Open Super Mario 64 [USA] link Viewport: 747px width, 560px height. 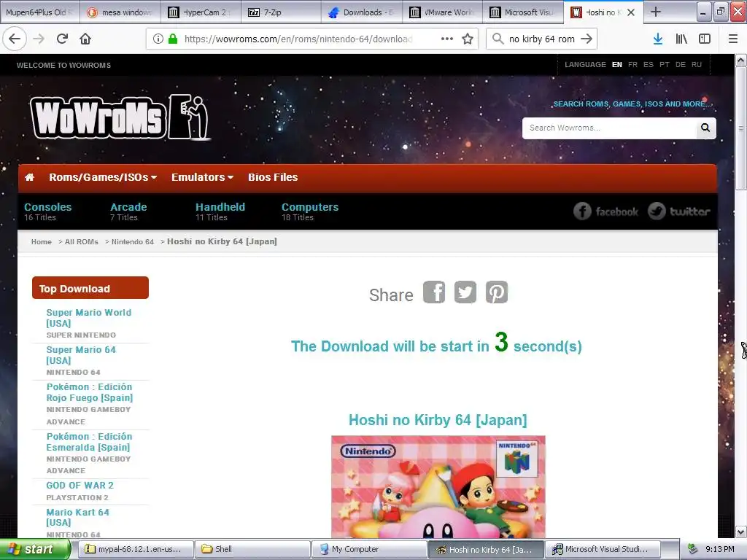[x=81, y=355]
